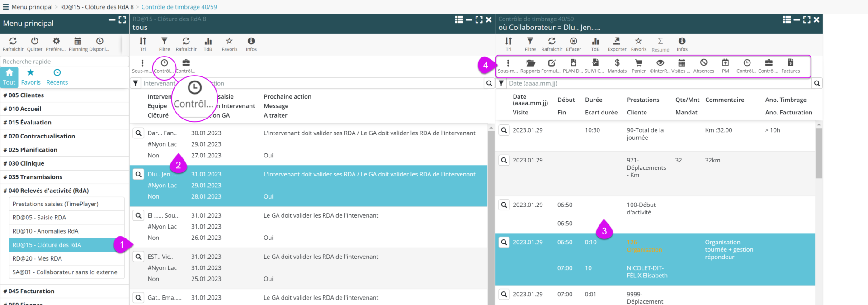The height and width of the screenshot is (305, 868).
Task: Switch to the Récents tab
Action: (x=57, y=77)
